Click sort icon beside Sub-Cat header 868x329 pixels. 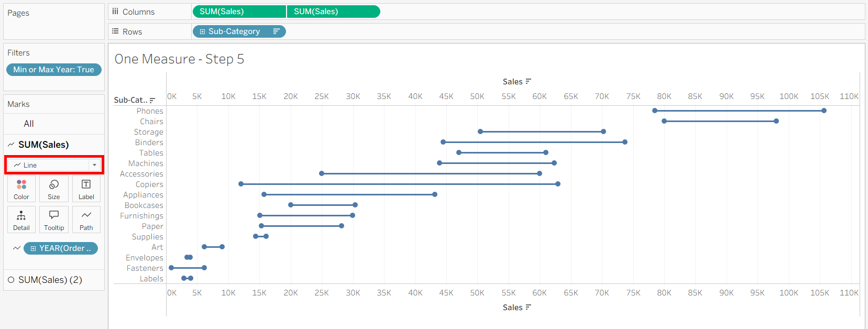152,100
